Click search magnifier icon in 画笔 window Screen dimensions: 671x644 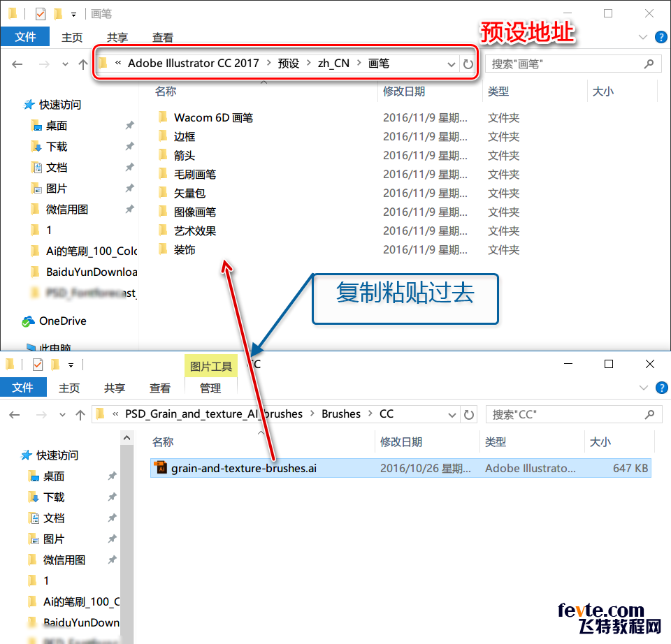[649, 64]
